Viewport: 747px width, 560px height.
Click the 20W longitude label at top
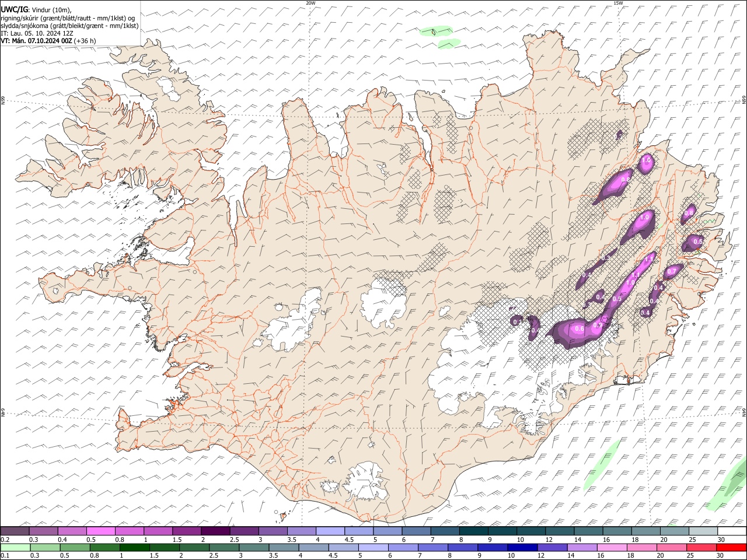point(310,3)
